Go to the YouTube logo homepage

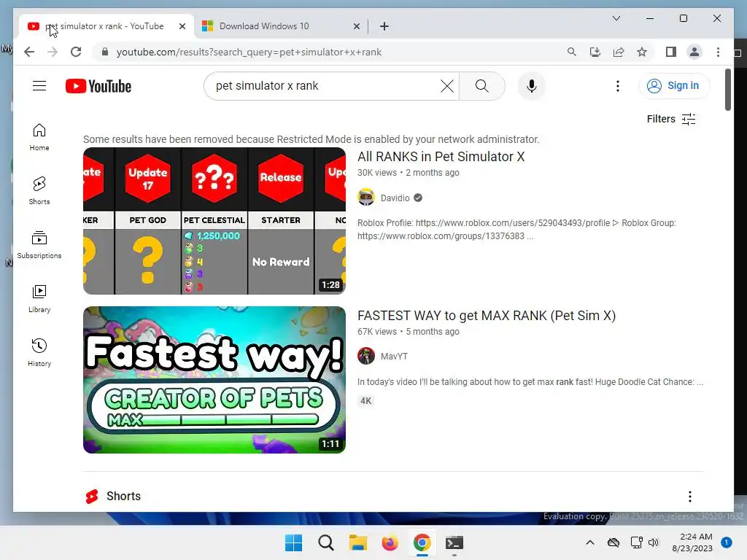(x=98, y=86)
